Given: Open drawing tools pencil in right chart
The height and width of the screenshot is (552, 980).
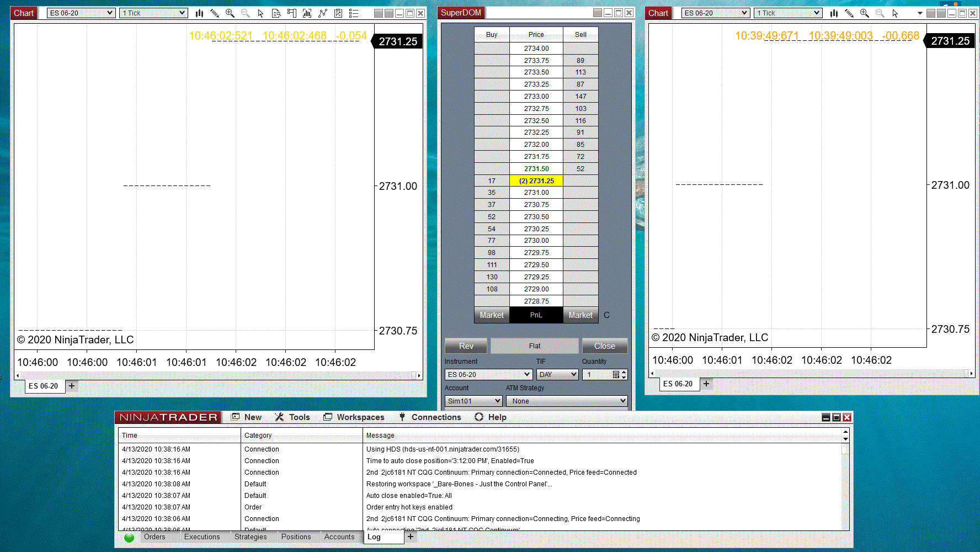Looking at the screenshot, I should 849,13.
